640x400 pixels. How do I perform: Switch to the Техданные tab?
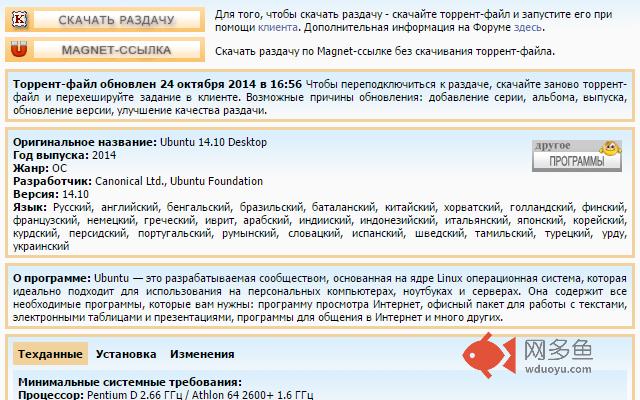pos(50,354)
